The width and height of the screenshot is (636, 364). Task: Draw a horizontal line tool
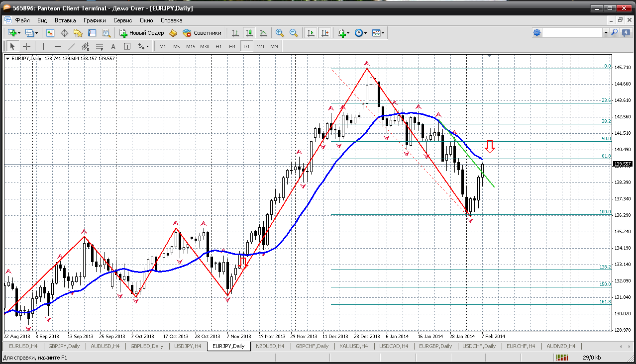57,46
